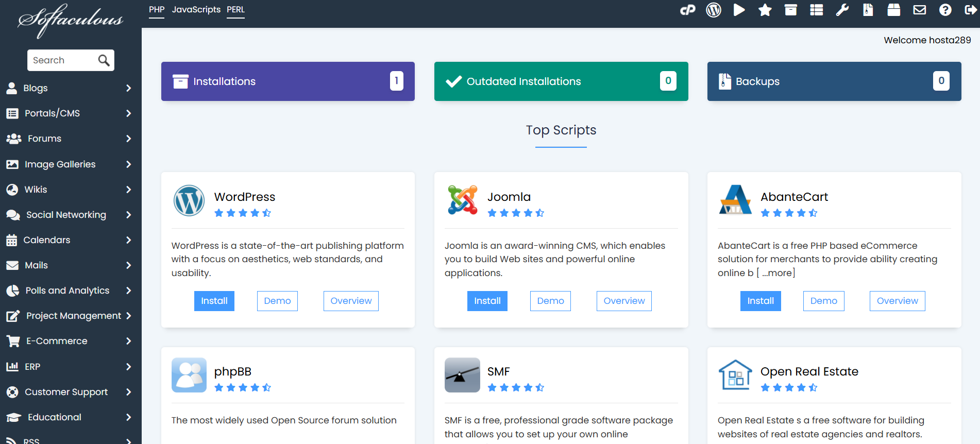Click the Wikis globe icon

(x=12, y=190)
